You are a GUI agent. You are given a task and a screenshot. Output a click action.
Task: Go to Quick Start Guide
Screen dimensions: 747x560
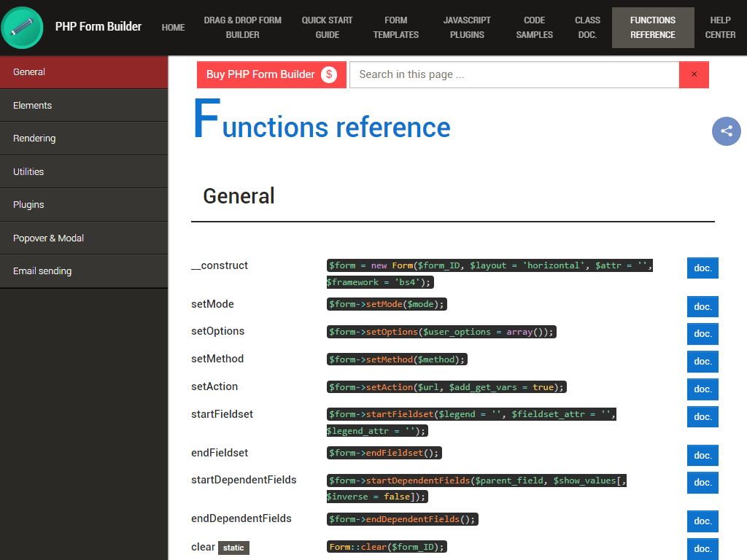pyautogui.click(x=327, y=28)
